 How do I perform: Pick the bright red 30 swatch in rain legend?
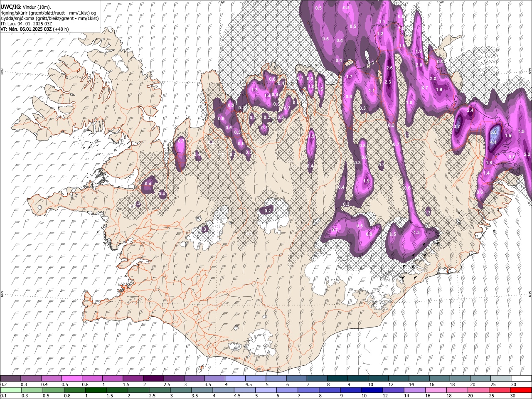tap(521, 390)
